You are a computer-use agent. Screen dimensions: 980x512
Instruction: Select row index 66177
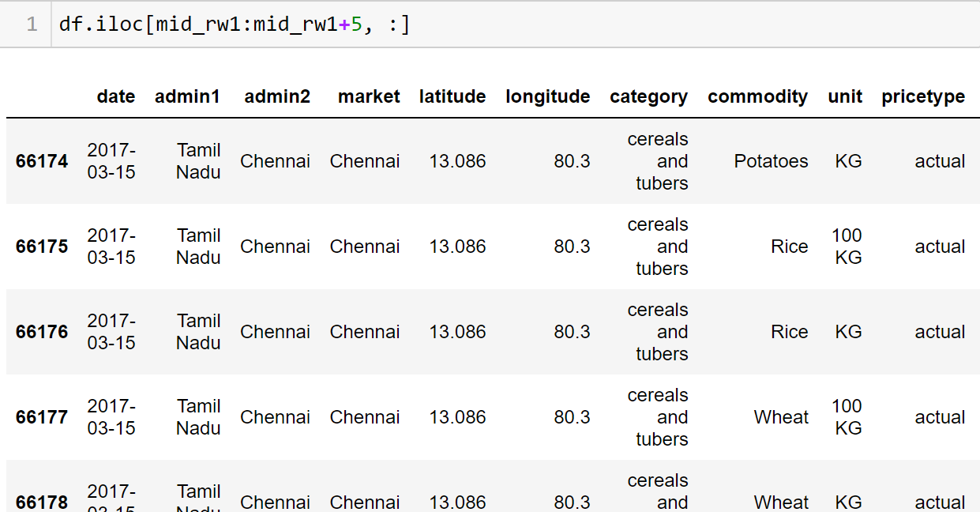[42, 417]
